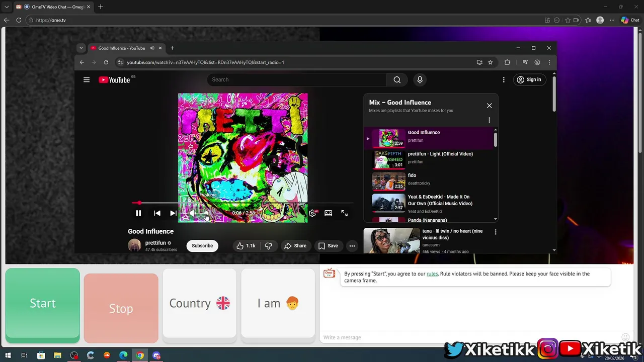
Task: Open tana - lil twin / no heart video
Action: click(425, 241)
